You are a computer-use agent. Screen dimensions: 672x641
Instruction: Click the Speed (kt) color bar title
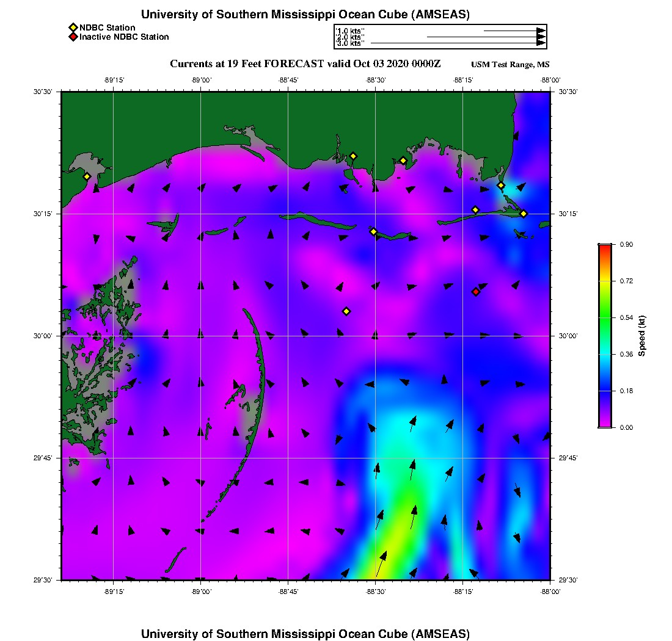[641, 336]
